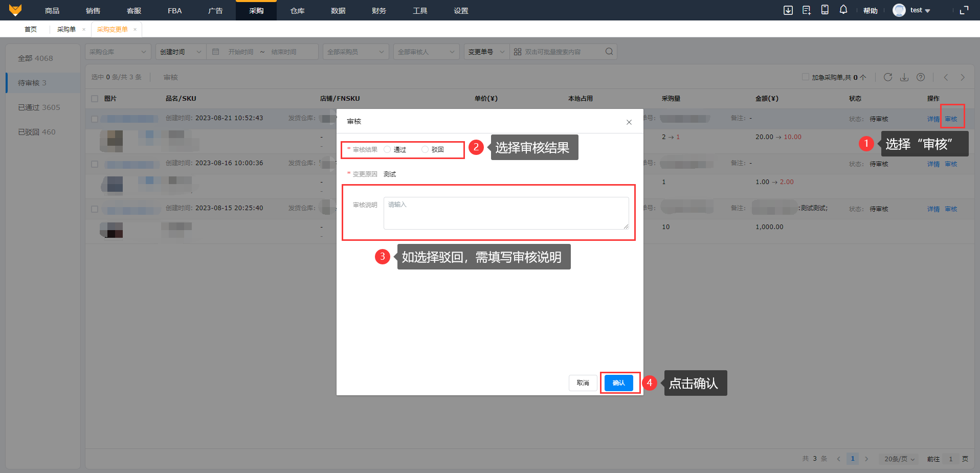Click the user avatar icon
Screen dimensions: 980x473
pos(899,10)
